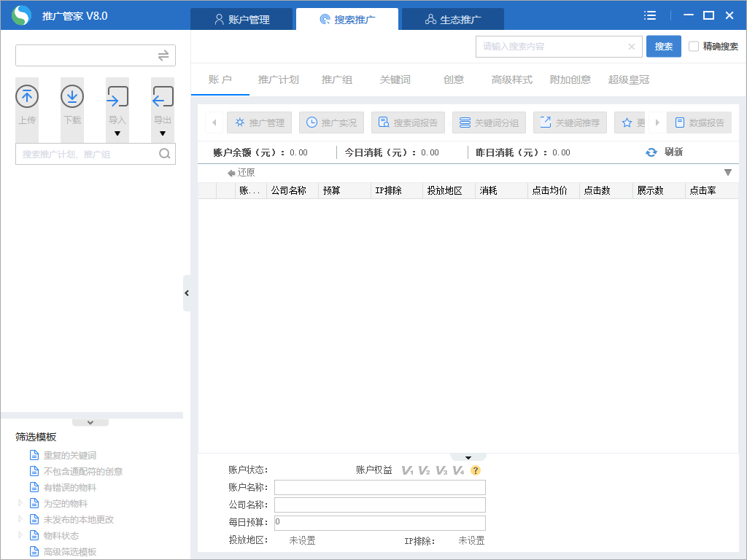The width and height of the screenshot is (747, 560).
Task: Expand the 未发布的本地更改 tree item
Action: 20,519
